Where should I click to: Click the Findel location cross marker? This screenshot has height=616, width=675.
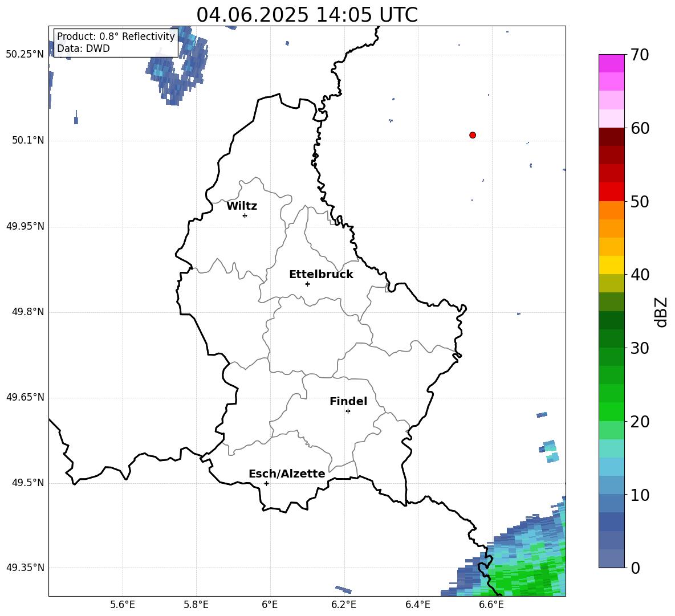pos(348,411)
